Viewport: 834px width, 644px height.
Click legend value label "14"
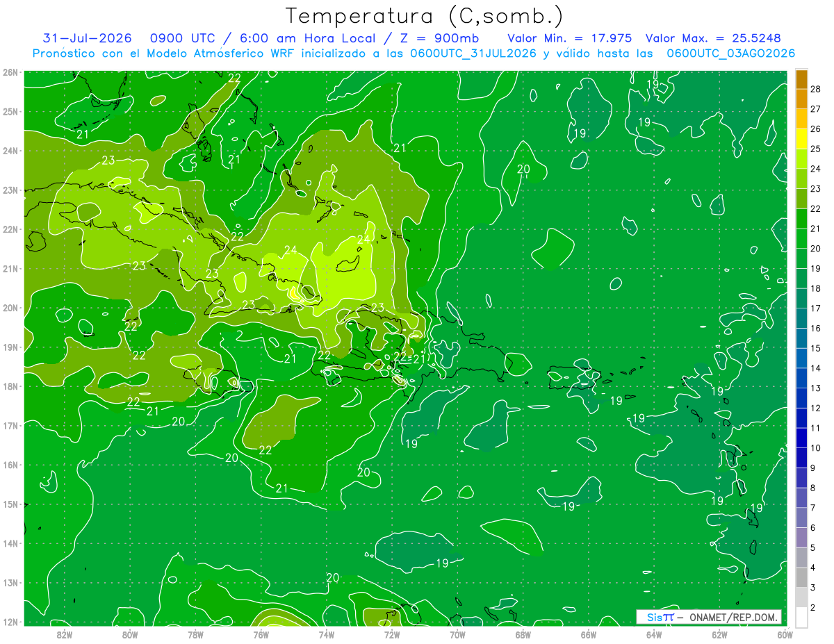815,368
